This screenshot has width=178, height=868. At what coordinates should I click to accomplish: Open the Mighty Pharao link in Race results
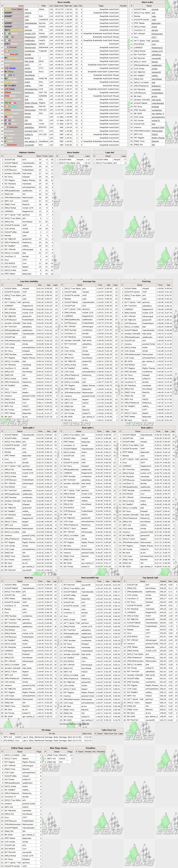tap(31, 103)
